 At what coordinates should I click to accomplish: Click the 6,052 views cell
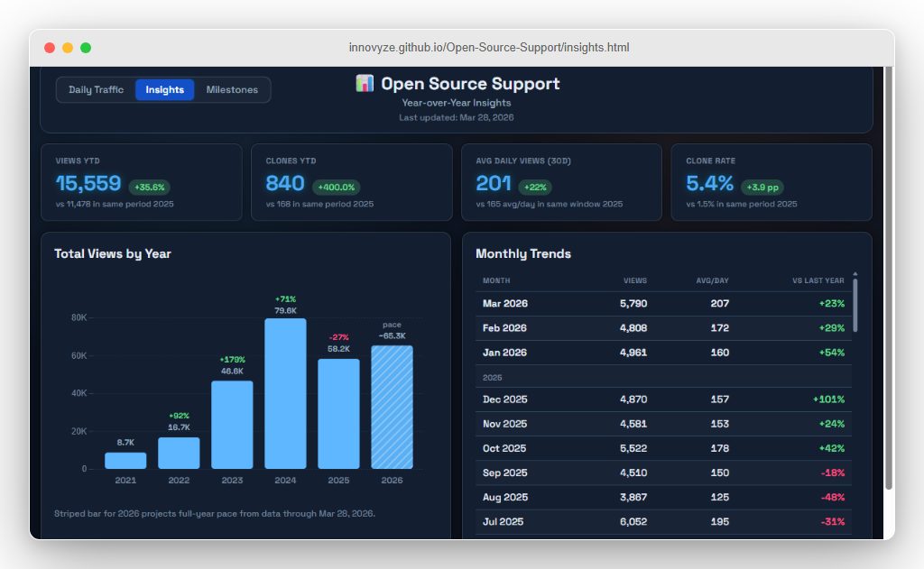pos(633,522)
